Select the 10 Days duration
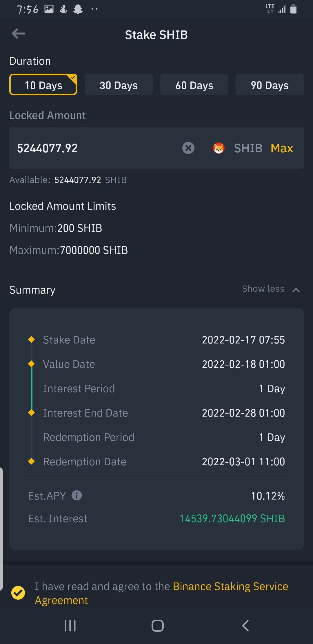This screenshot has height=644, width=313. [x=43, y=85]
